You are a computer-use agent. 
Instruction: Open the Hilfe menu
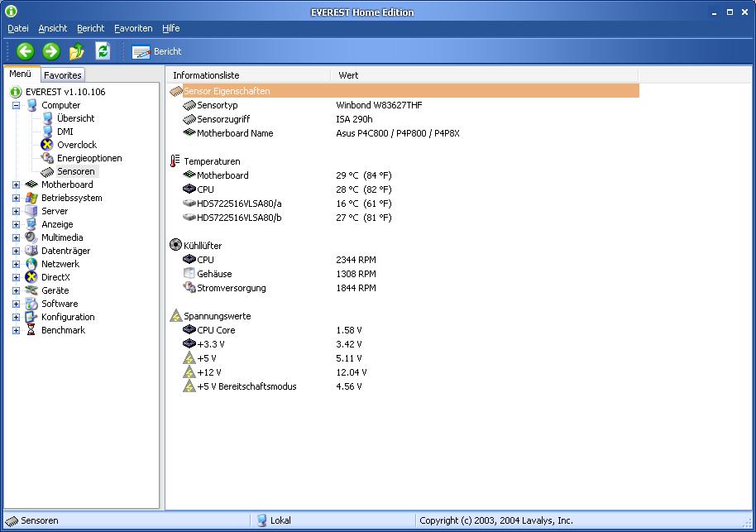click(x=170, y=28)
